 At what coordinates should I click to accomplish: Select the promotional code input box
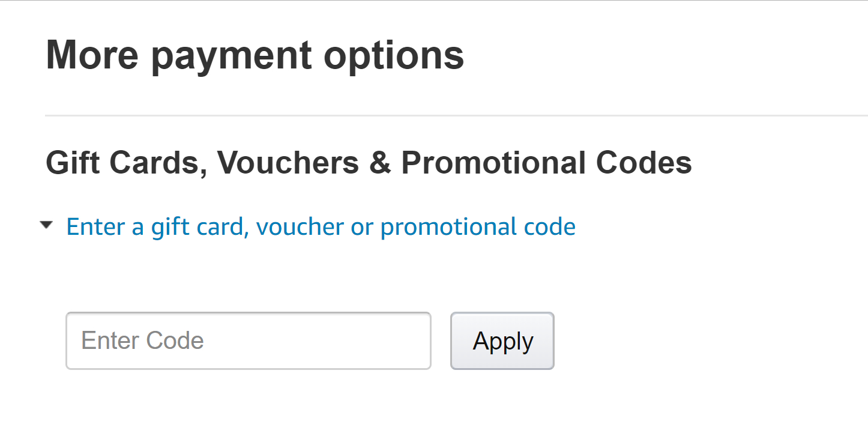[x=248, y=341]
